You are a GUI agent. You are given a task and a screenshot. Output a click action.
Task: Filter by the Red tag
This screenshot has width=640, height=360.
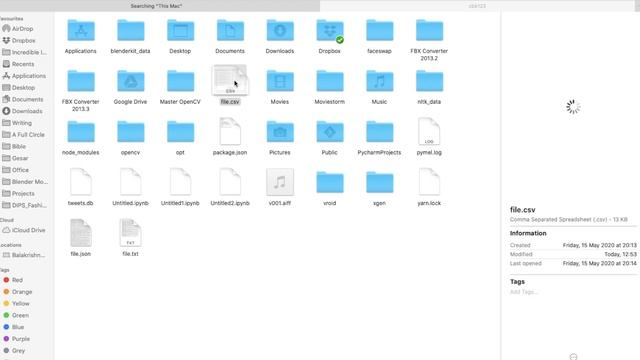pyautogui.click(x=13, y=280)
